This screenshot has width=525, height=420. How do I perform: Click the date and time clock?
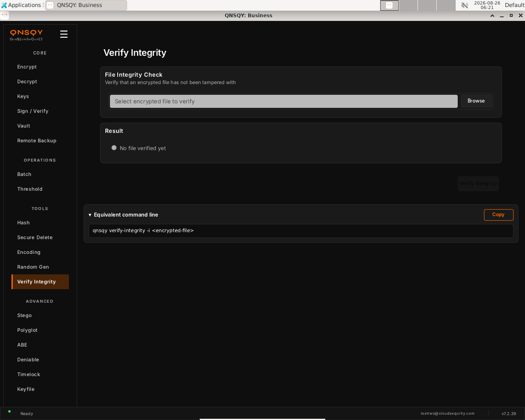coord(487,5)
